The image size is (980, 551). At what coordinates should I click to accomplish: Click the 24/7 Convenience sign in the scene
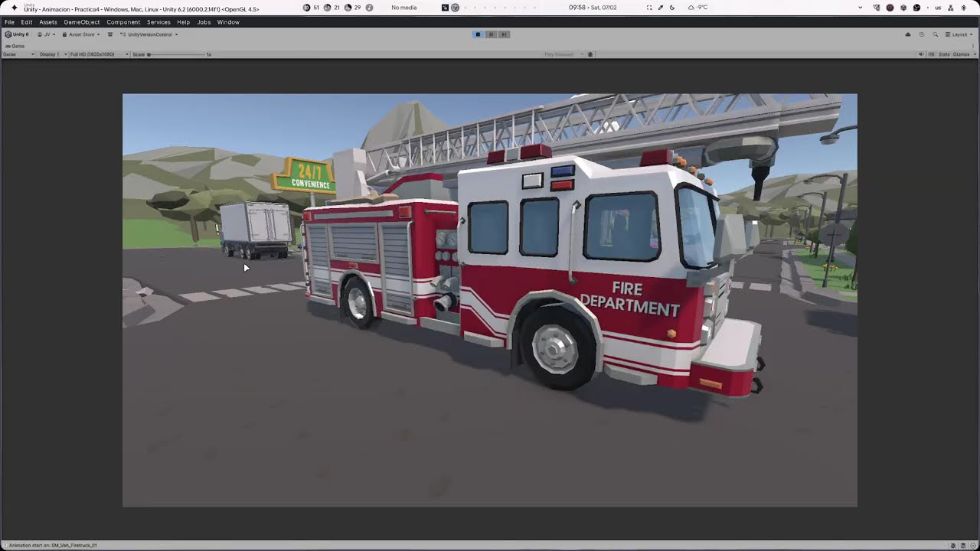click(306, 175)
